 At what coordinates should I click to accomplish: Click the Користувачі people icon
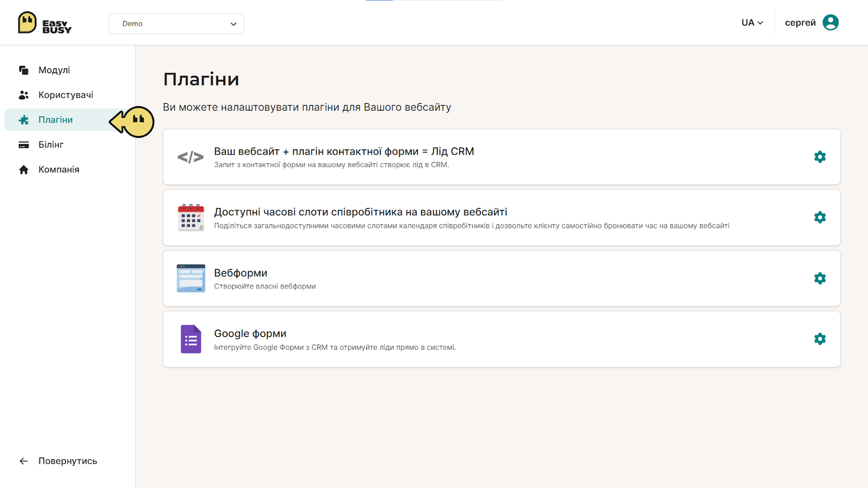point(24,95)
